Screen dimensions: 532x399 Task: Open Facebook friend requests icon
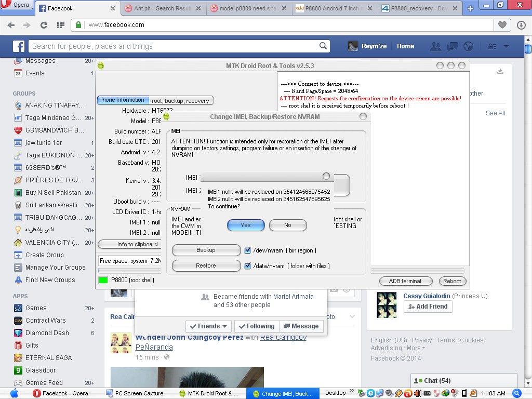pyautogui.click(x=436, y=46)
